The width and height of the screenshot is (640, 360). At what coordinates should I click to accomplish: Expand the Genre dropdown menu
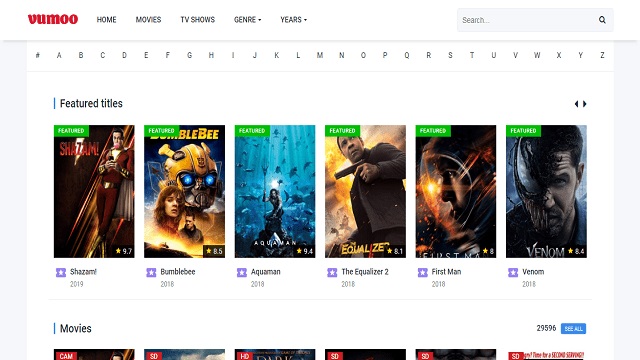click(x=247, y=20)
